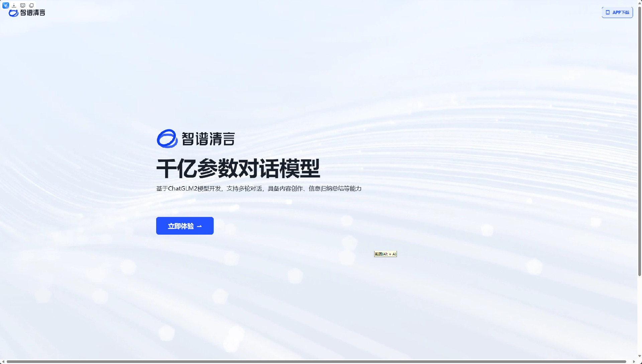Select the TV screencast icon in floating toolbar
Image resolution: width=642 pixels, height=364 pixels.
click(x=23, y=5)
